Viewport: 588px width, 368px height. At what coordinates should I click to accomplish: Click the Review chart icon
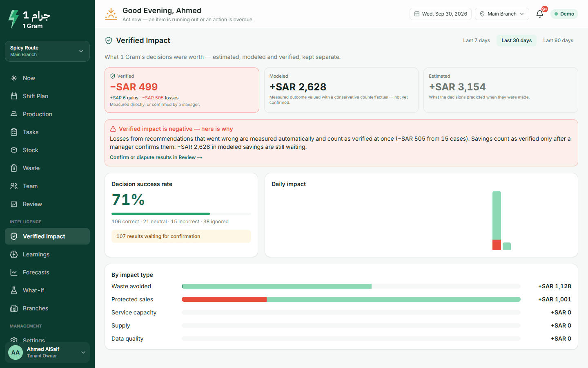click(x=14, y=204)
